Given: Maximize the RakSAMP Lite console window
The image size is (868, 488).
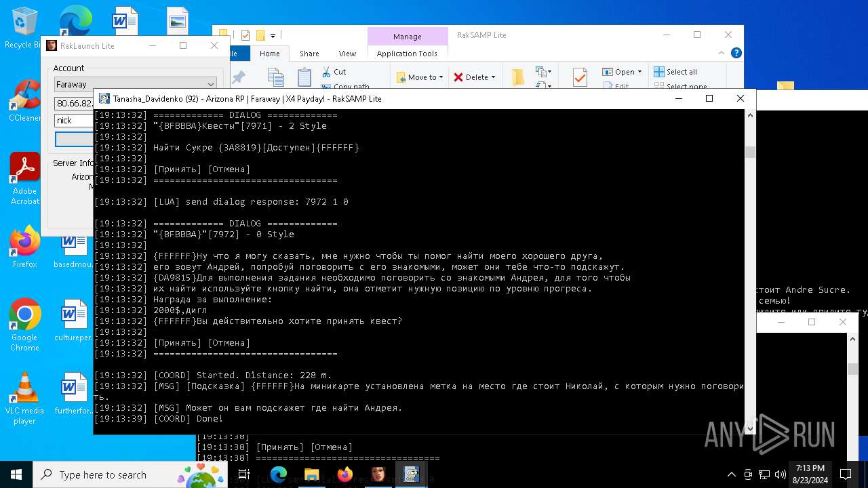Looking at the screenshot, I should click(x=709, y=98).
